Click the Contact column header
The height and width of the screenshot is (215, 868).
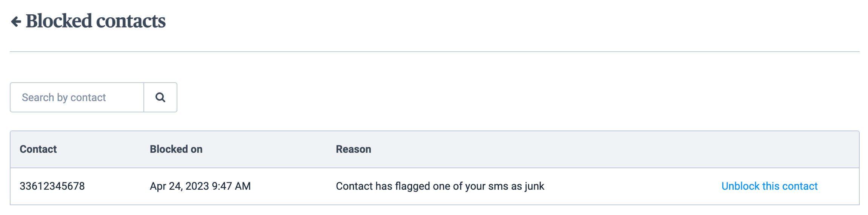pos(38,149)
